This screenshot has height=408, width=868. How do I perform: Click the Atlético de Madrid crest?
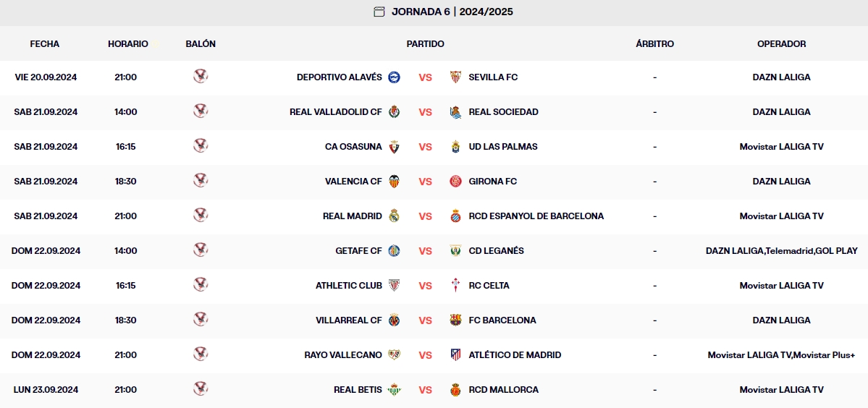(455, 355)
